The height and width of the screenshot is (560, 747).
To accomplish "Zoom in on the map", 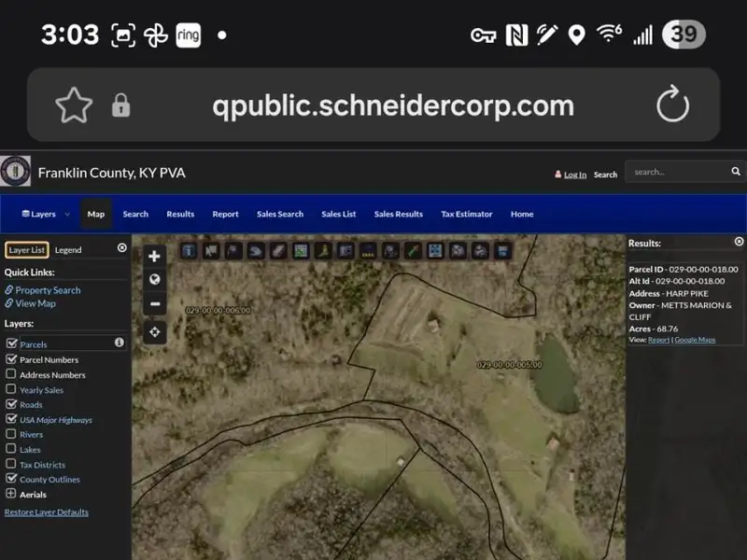I will 155,256.
